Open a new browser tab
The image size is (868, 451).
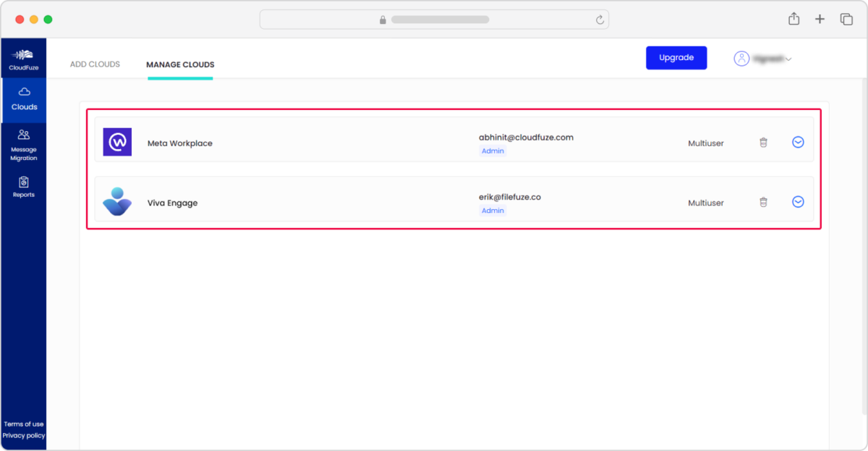pos(820,20)
